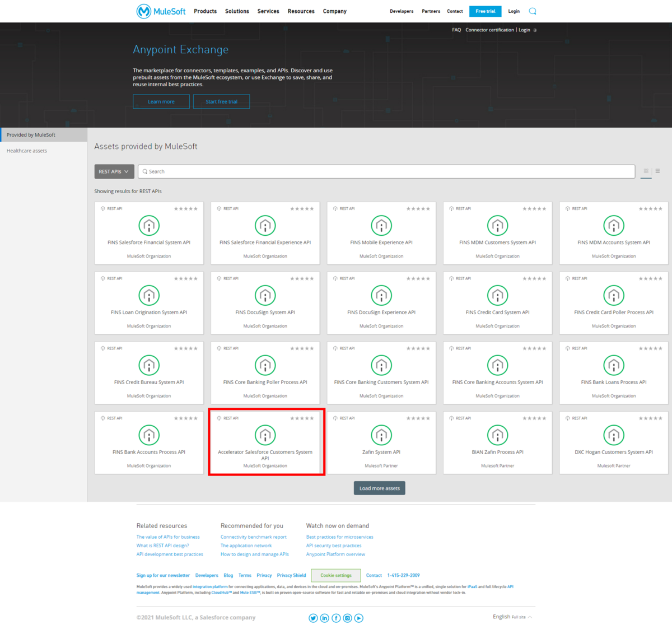Viewport: 672px width, 634px height.
Task: Click the Zafin System API icon
Action: point(381,435)
